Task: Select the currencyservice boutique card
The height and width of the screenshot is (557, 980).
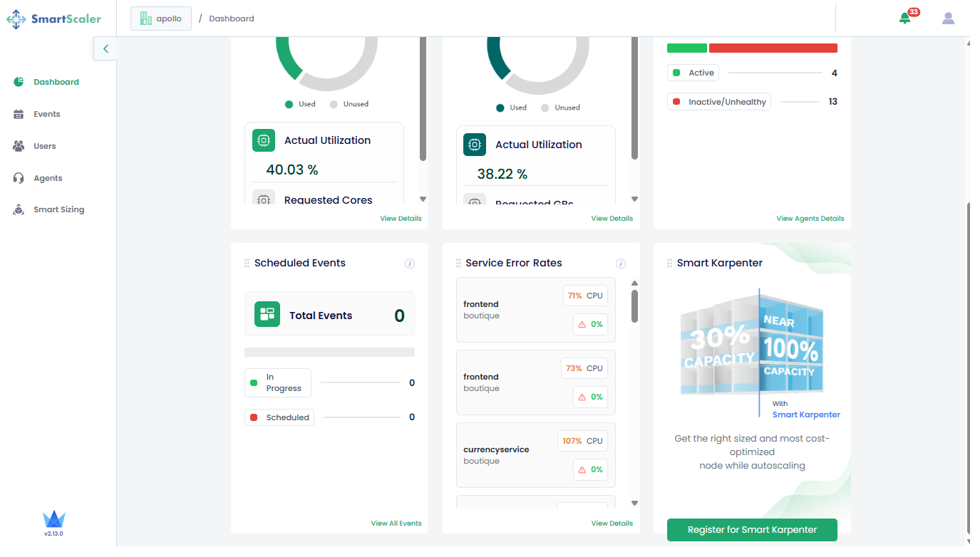Action: pyautogui.click(x=536, y=455)
